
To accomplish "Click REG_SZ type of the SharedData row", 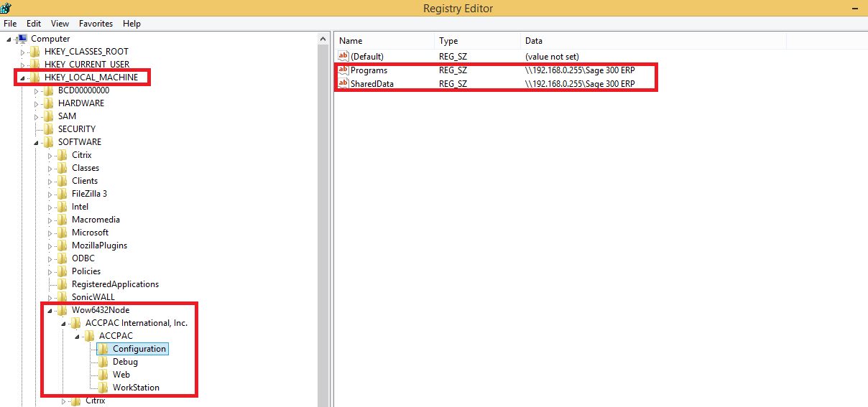I will [453, 83].
